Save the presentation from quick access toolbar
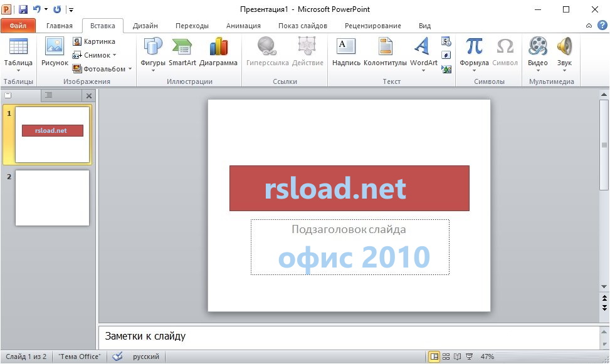Screen dimensions: 610x364 tap(23, 9)
